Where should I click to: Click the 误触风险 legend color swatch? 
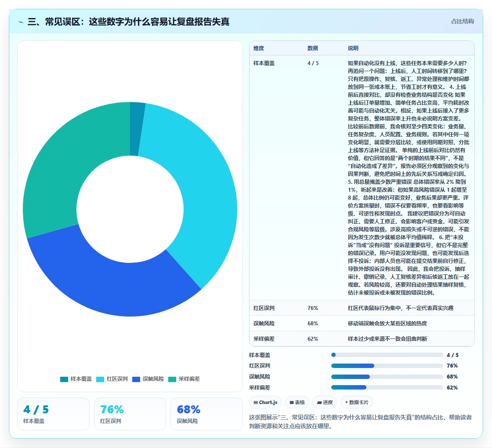click(x=136, y=379)
